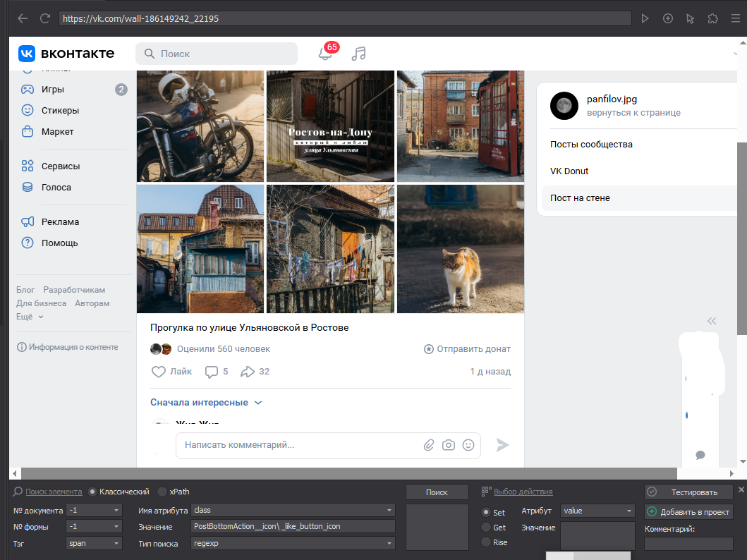Click the cat photo thumbnail
Screen dimensions: 747x560
point(460,249)
